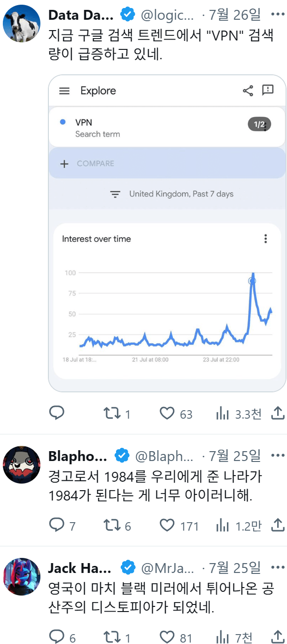Screen dimensions: 287x644
Task: Open more options on Blapho... tweet
Action: click(x=278, y=455)
